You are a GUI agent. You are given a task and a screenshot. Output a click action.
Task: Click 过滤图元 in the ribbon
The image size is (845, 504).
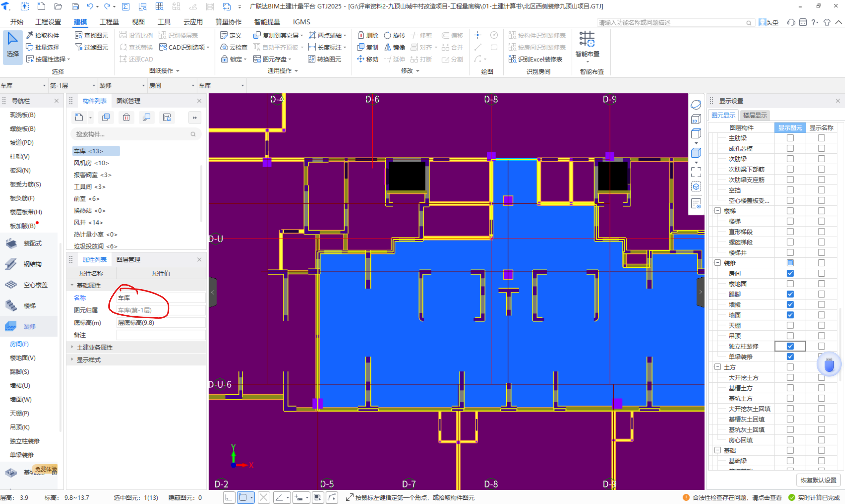click(x=91, y=47)
